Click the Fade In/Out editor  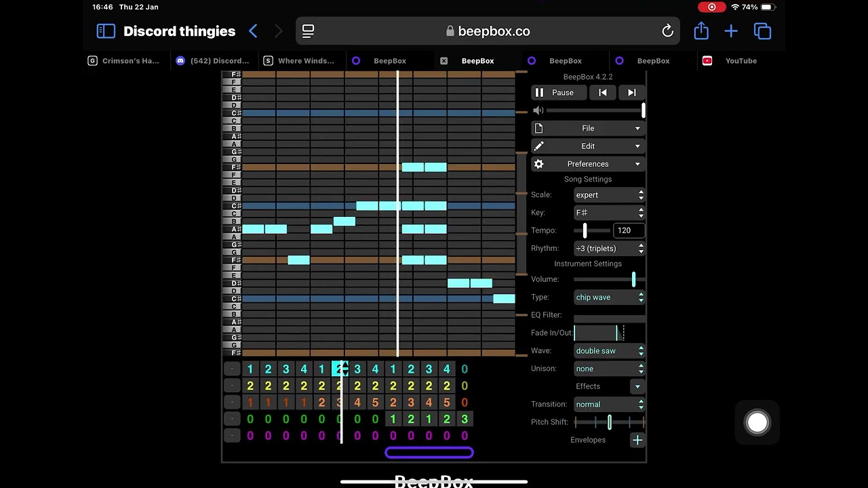coord(609,333)
